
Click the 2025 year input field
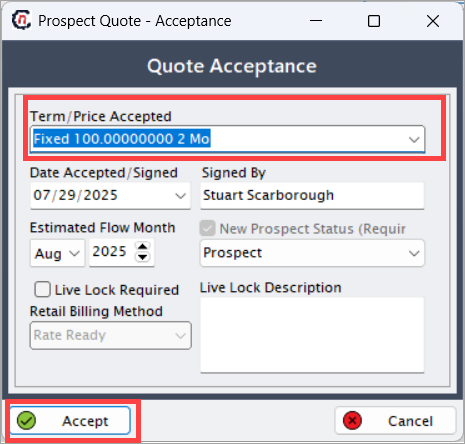click(112, 252)
